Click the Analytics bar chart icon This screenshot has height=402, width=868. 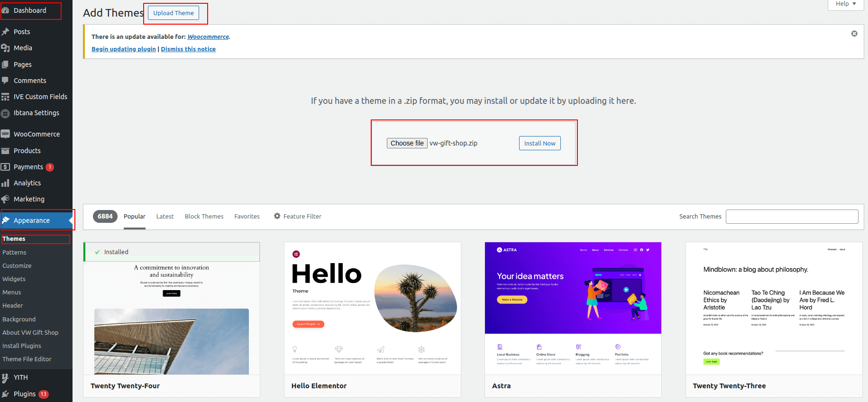[x=6, y=183]
